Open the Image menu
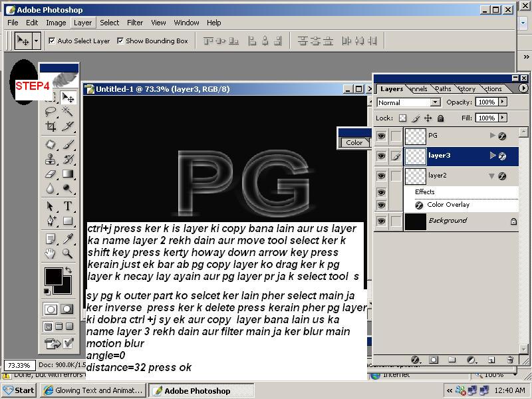Image resolution: width=532 pixels, height=399 pixels. pyautogui.click(x=56, y=23)
